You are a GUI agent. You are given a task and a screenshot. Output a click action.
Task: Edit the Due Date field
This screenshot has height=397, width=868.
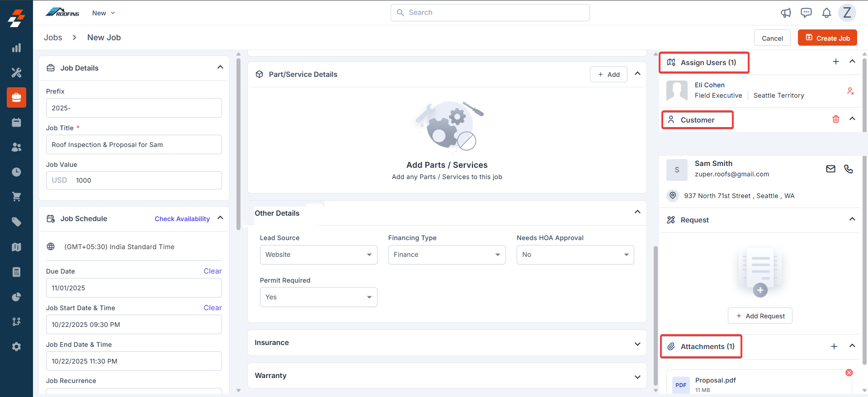click(134, 288)
